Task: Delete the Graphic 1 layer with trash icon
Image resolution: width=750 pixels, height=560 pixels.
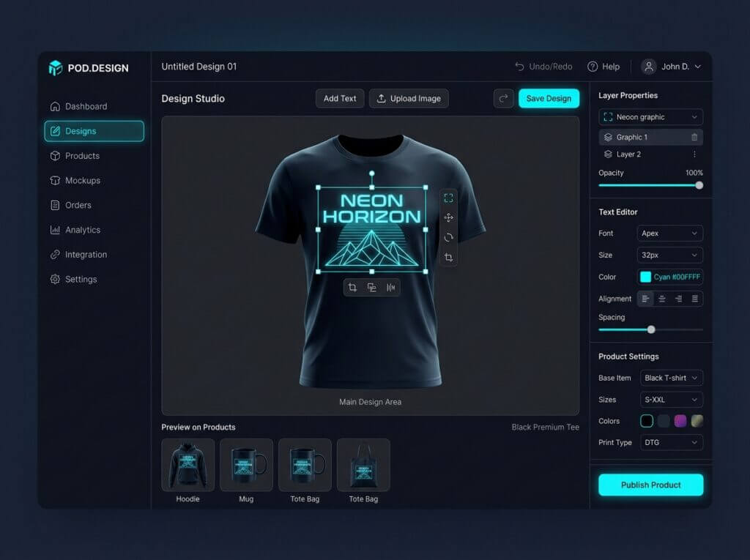Action: (694, 137)
